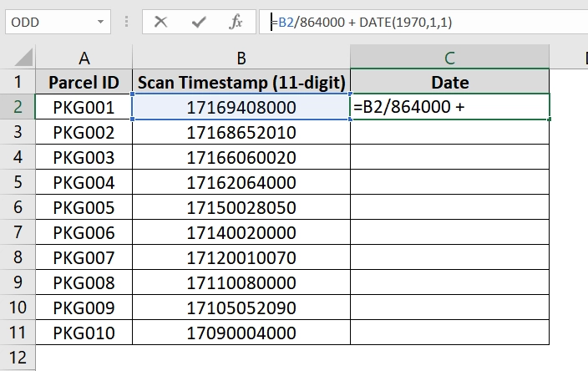Click timestamp cell 17090004000
The height and width of the screenshot is (371, 588).
tap(241, 333)
